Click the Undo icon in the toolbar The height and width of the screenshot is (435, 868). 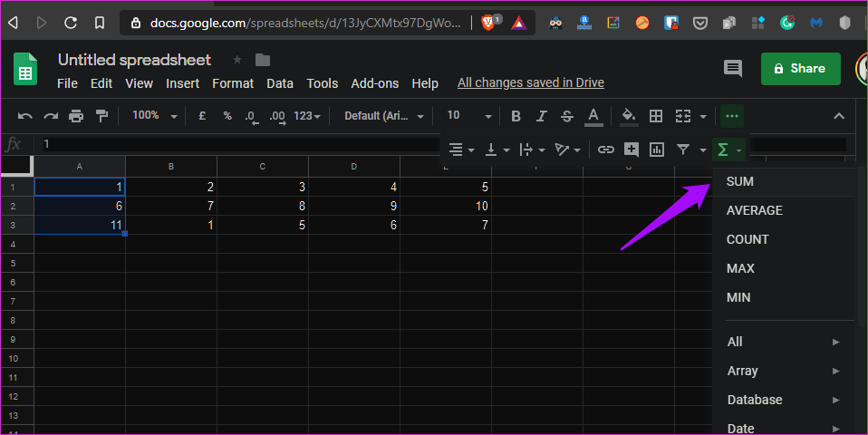tap(24, 116)
